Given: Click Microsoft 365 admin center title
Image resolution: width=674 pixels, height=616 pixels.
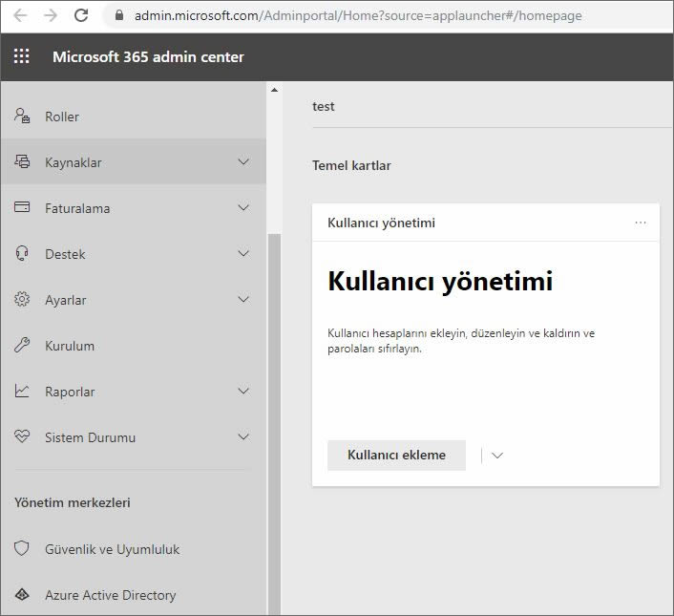Looking at the screenshot, I should [148, 56].
